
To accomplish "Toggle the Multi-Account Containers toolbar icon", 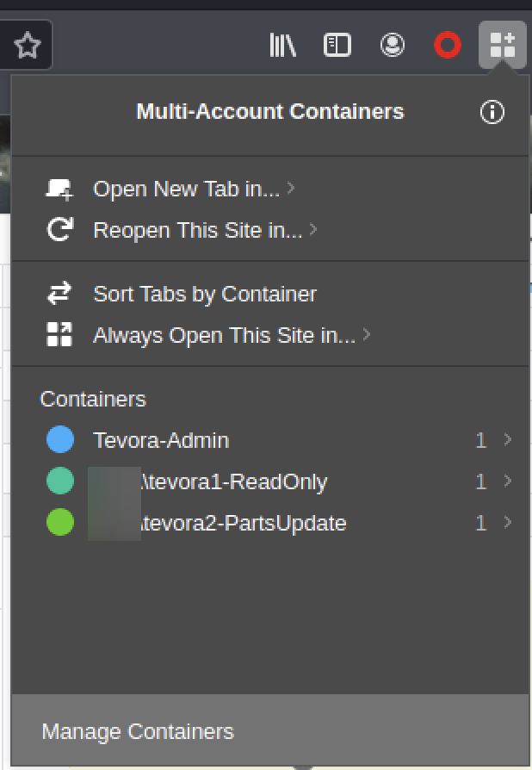I will point(503,45).
